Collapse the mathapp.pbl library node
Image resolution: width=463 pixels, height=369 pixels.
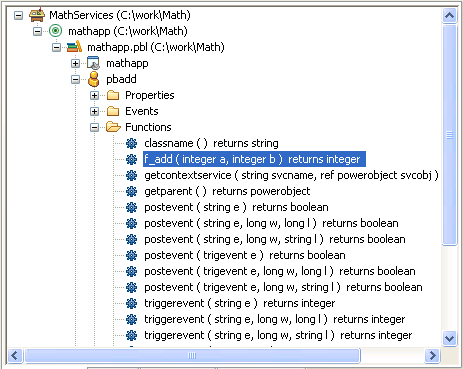57,47
